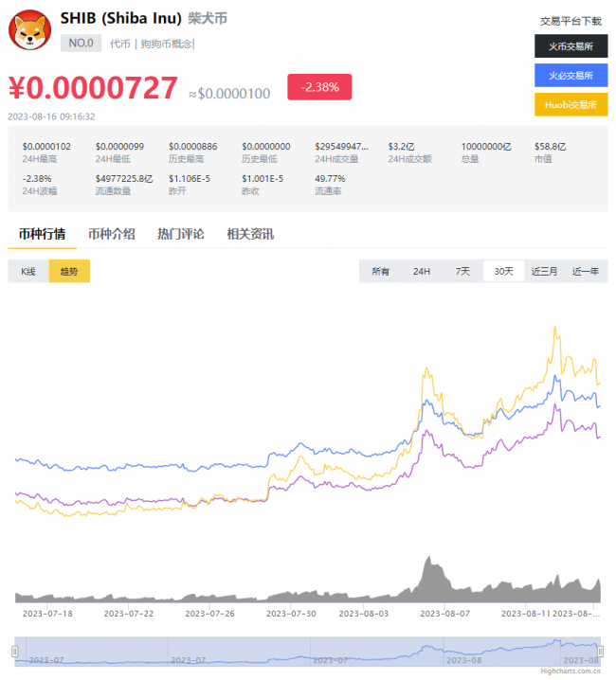Click the 2023-08-16 09:16:32 timestamp

[51, 116]
